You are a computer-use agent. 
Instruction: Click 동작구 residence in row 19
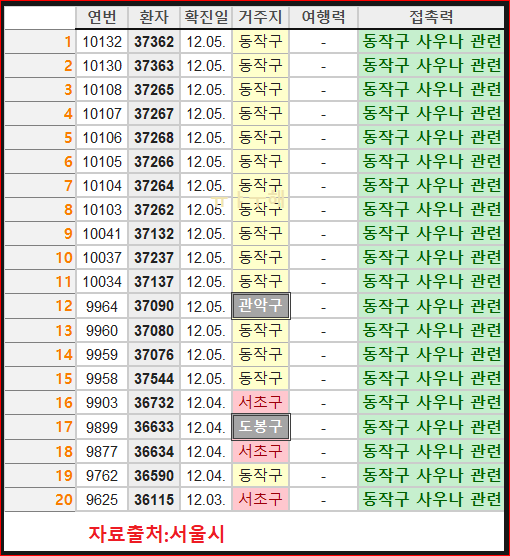pyautogui.click(x=260, y=476)
